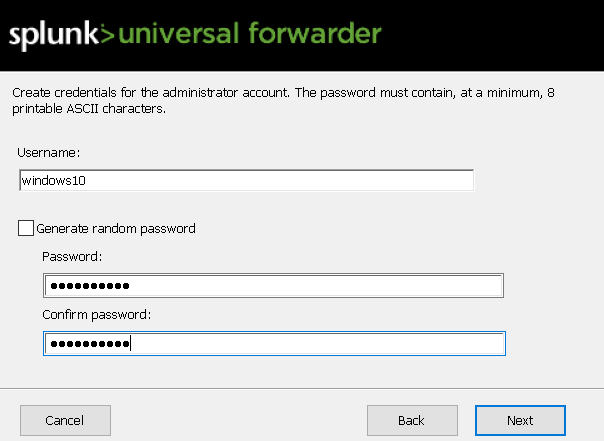This screenshot has width=604, height=441.
Task: Click inside the Confirm password field
Action: [300, 344]
